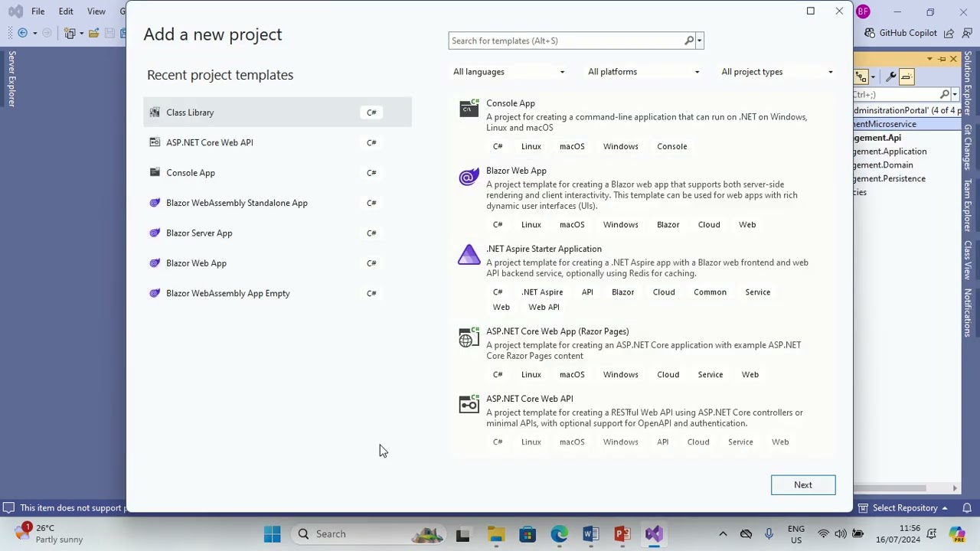This screenshot has width=980, height=551.
Task: Select gement.Domain project in Solution Explorer
Action: (x=883, y=165)
